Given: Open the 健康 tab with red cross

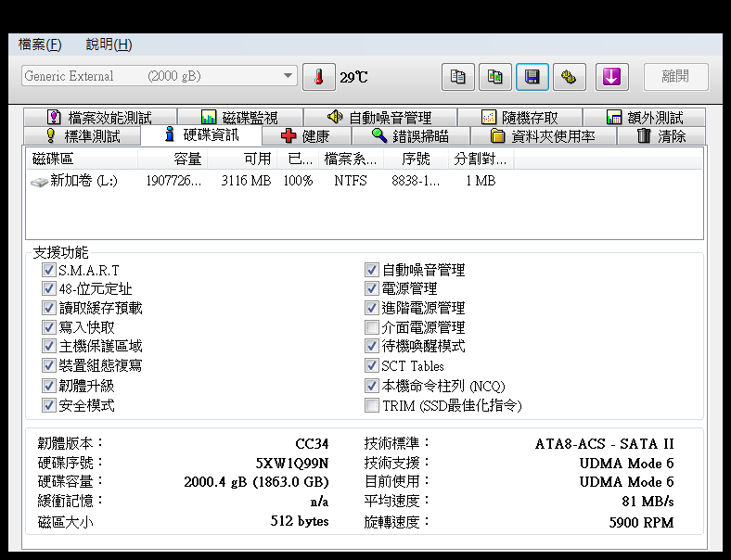Looking at the screenshot, I should tap(305, 136).
